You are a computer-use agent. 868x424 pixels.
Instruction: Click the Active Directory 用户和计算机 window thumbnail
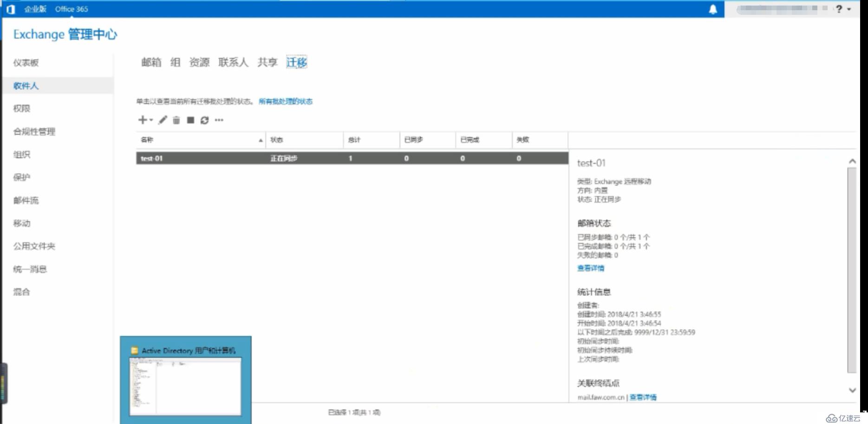point(186,380)
